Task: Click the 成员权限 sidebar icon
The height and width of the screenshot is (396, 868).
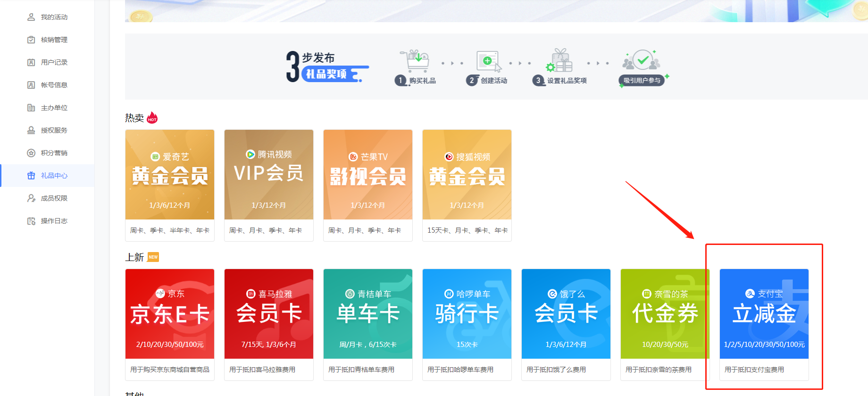Action: (31, 198)
